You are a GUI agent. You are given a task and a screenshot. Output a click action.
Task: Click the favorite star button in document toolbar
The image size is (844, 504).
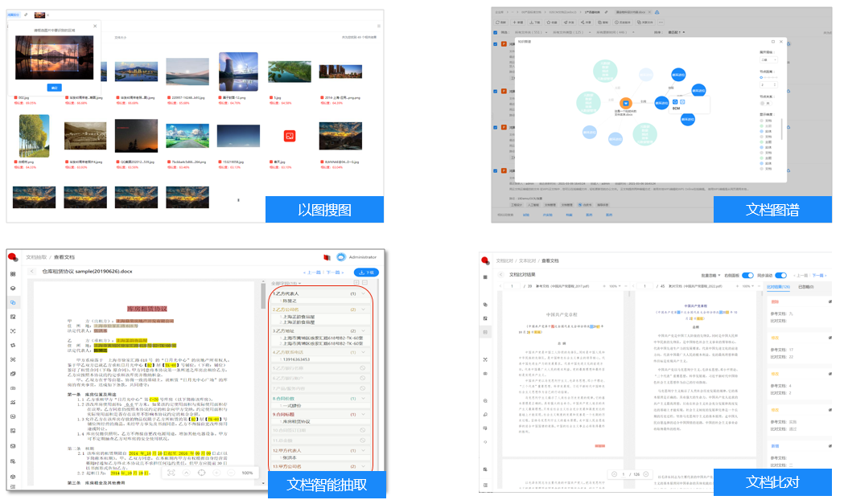click(x=552, y=22)
